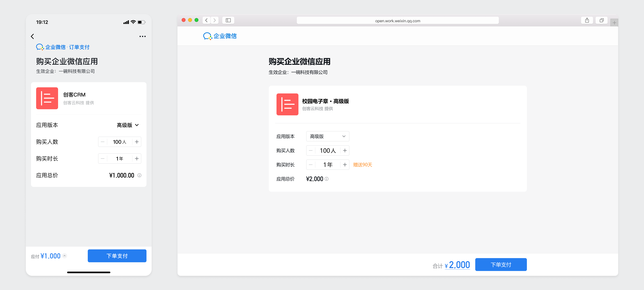Click the yellow minimize window button
The image size is (644, 290).
pyautogui.click(x=190, y=20)
